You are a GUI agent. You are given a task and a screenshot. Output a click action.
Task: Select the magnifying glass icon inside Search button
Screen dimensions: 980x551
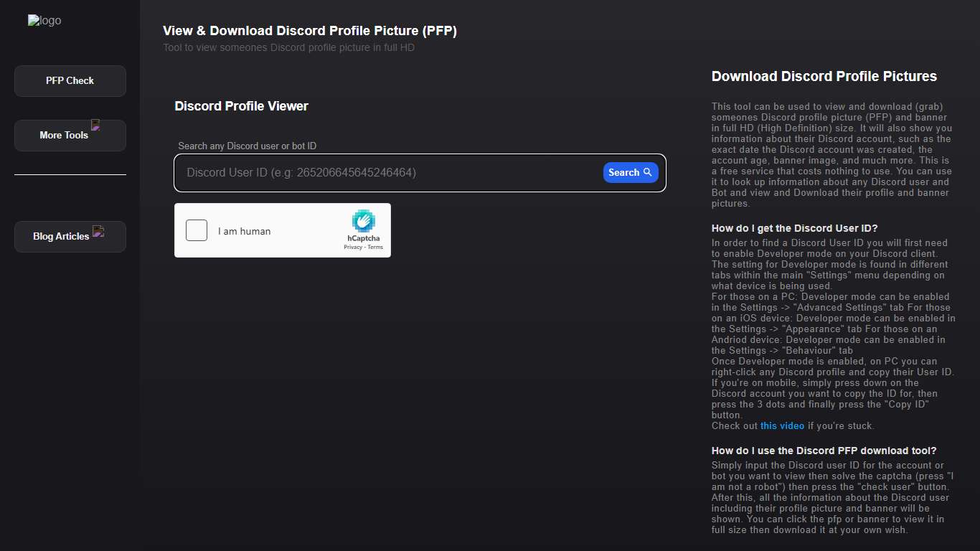[648, 172]
